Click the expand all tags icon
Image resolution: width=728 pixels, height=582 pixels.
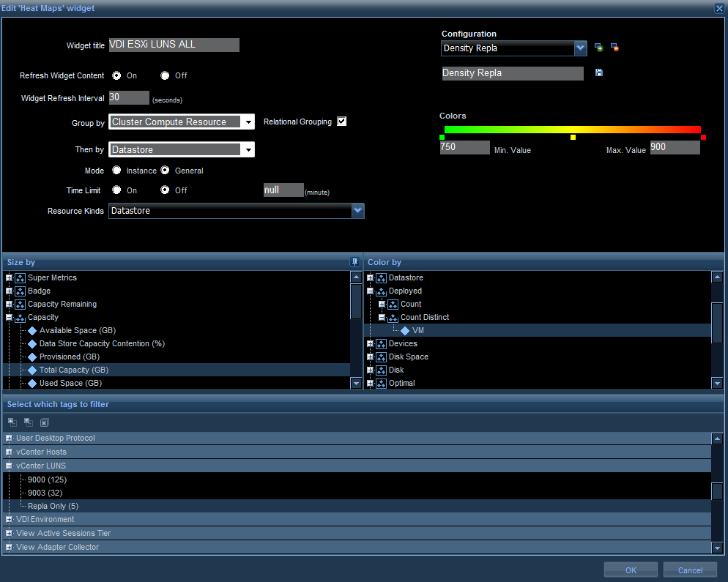[28, 422]
